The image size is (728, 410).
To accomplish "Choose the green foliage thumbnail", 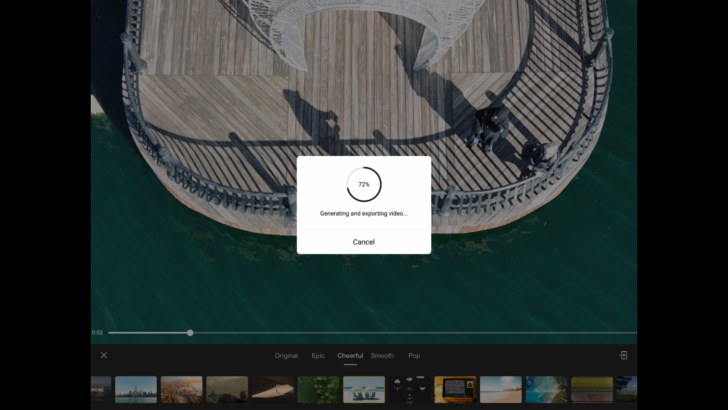I will coord(318,389).
